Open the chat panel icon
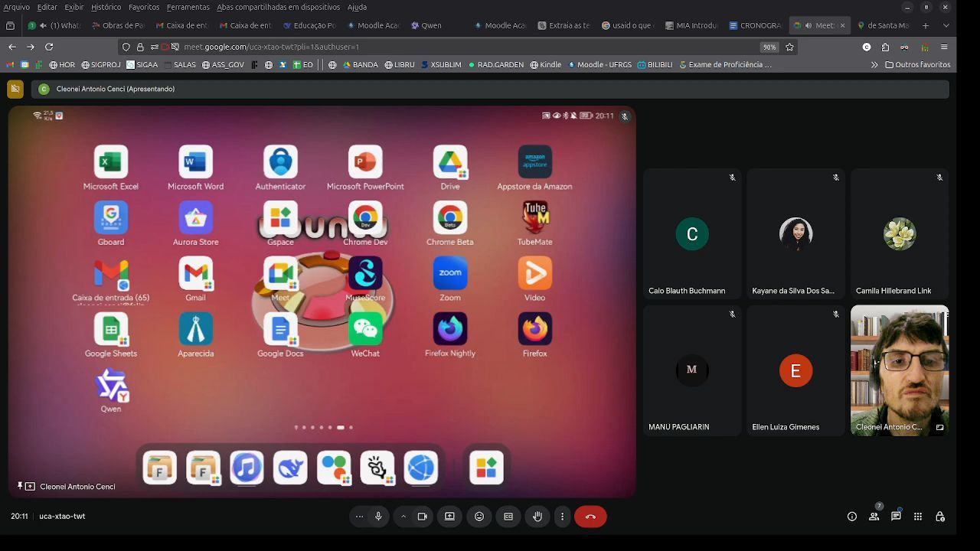The width and height of the screenshot is (980, 551). (896, 517)
